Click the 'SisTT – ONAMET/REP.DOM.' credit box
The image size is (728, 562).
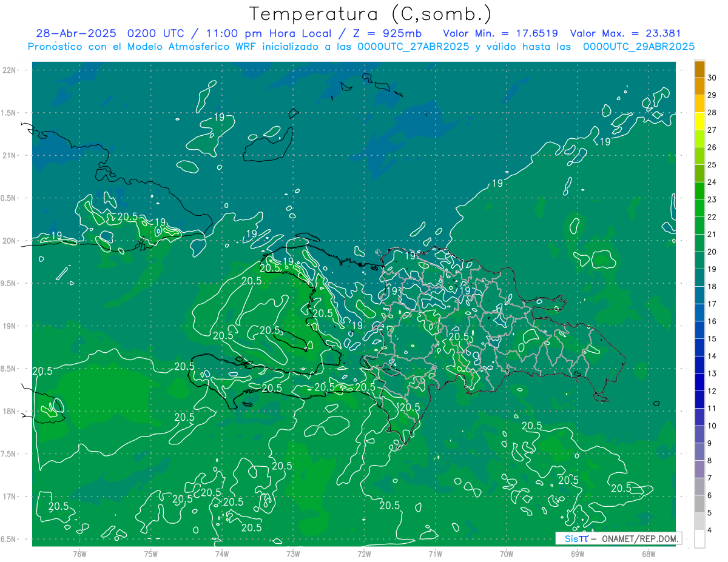pyautogui.click(x=619, y=538)
